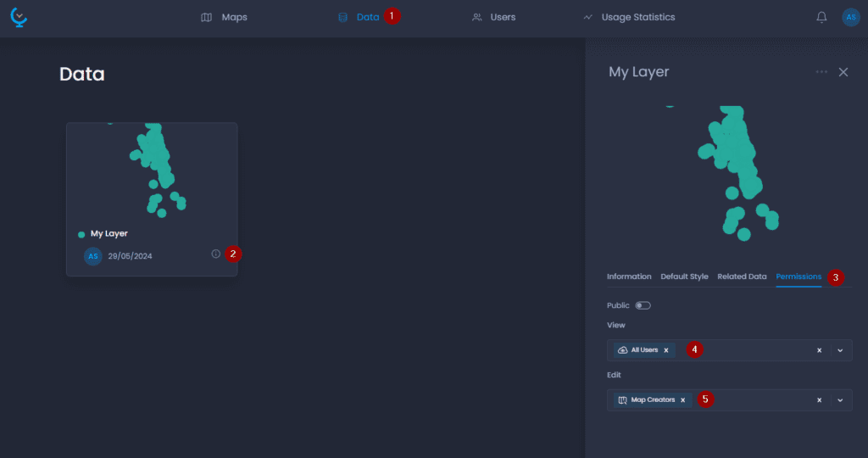Switch to the Information tab
The width and height of the screenshot is (868, 458).
(629, 276)
